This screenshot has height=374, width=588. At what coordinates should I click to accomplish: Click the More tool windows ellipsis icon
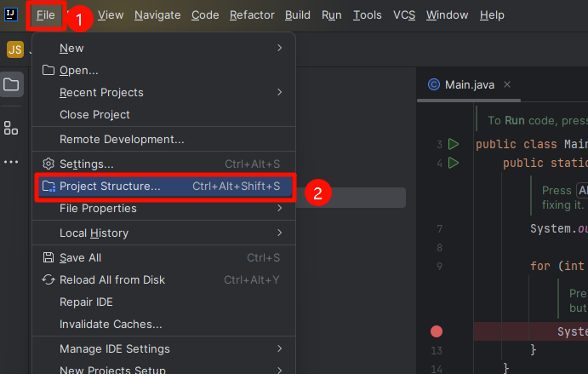(x=11, y=161)
